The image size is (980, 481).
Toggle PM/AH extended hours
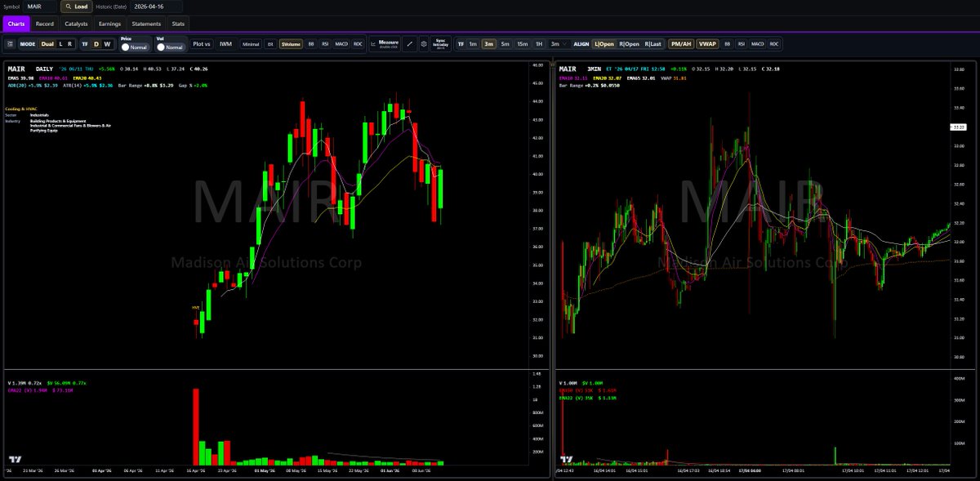click(x=680, y=44)
